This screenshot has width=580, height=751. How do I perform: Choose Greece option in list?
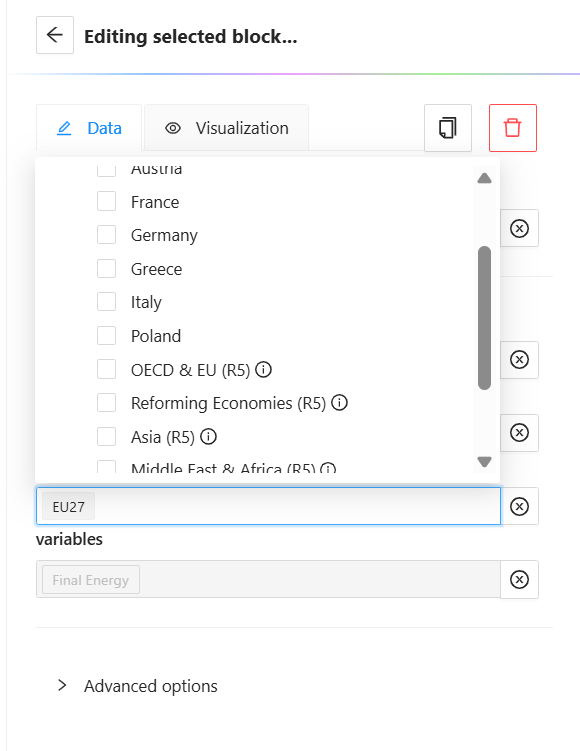156,269
